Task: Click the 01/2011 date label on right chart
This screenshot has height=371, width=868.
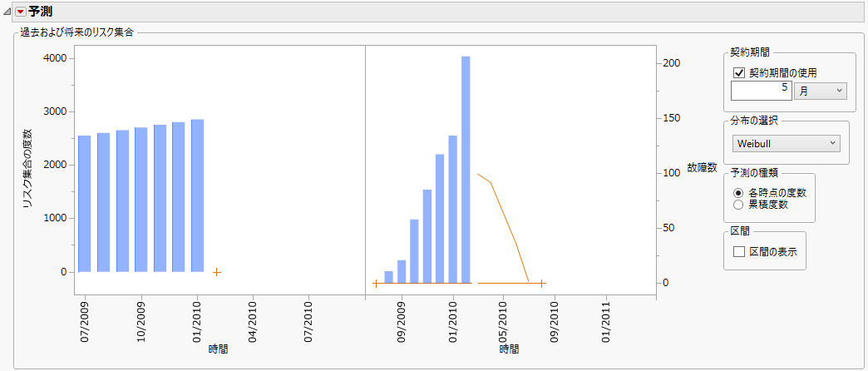Action: 606,321
